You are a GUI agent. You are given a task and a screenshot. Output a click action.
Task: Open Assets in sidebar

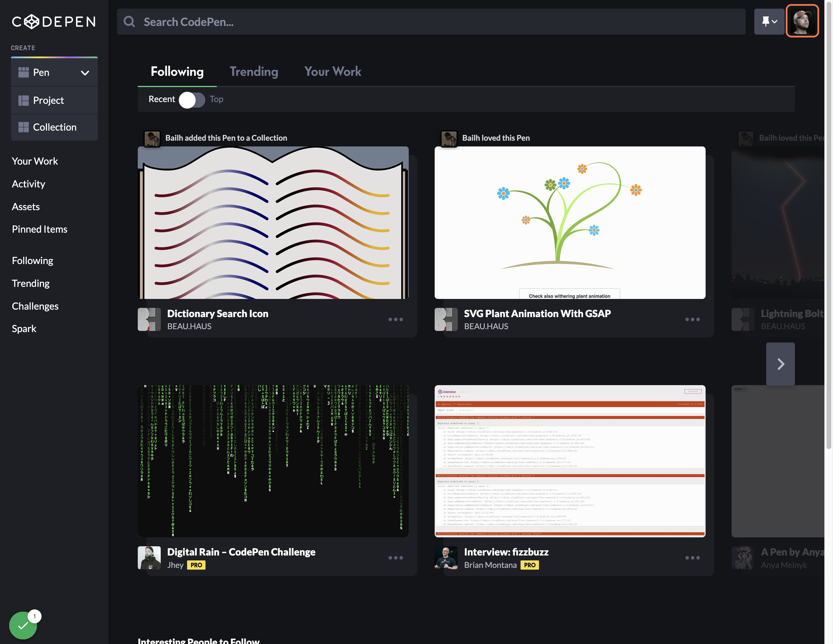(26, 207)
